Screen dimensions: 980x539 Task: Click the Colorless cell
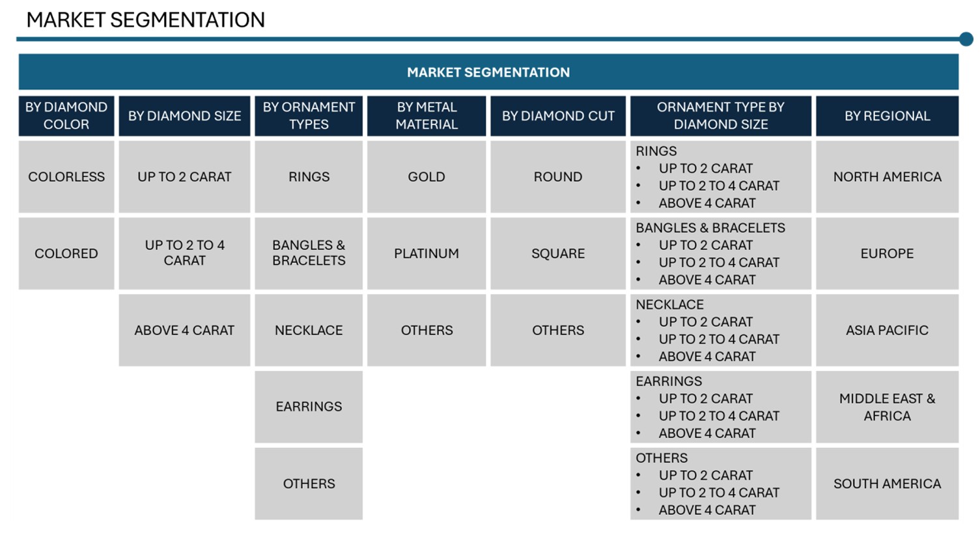(66, 177)
